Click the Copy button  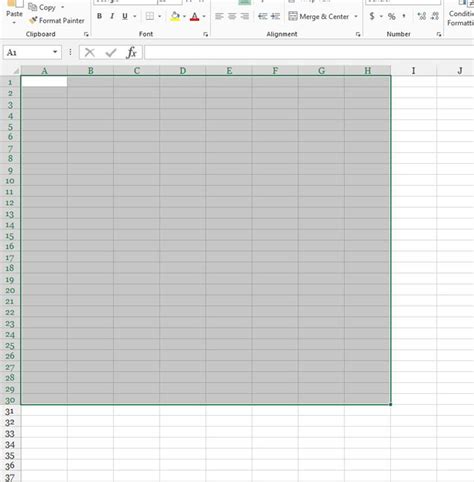coord(42,7)
